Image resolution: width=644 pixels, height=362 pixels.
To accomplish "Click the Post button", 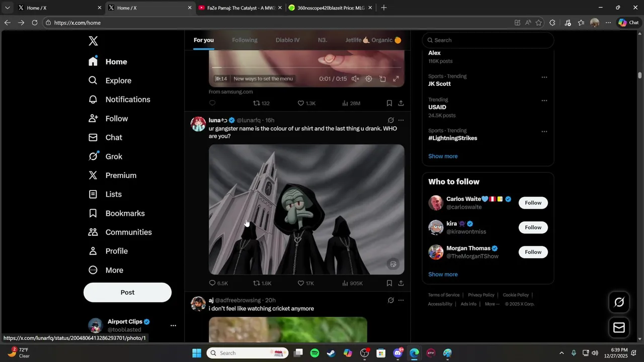I will (127, 292).
